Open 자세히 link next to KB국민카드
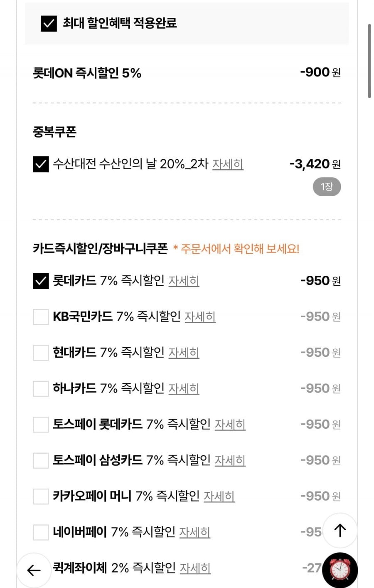The image size is (374, 588). point(200,317)
